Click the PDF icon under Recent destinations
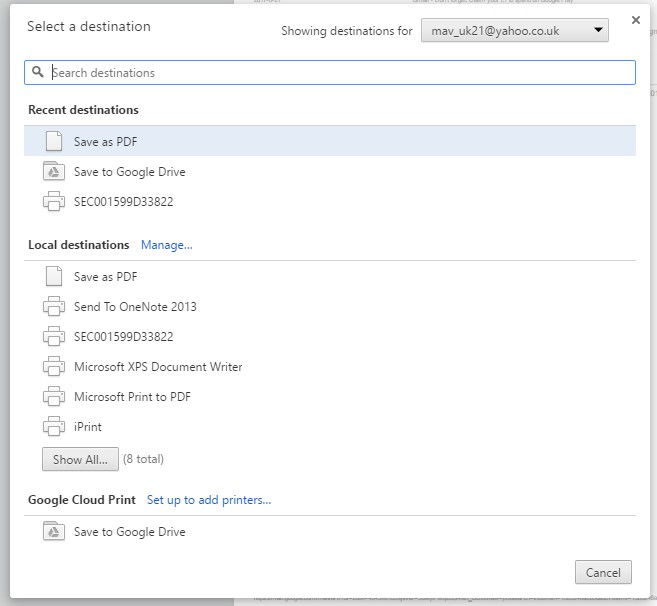 click(53, 142)
